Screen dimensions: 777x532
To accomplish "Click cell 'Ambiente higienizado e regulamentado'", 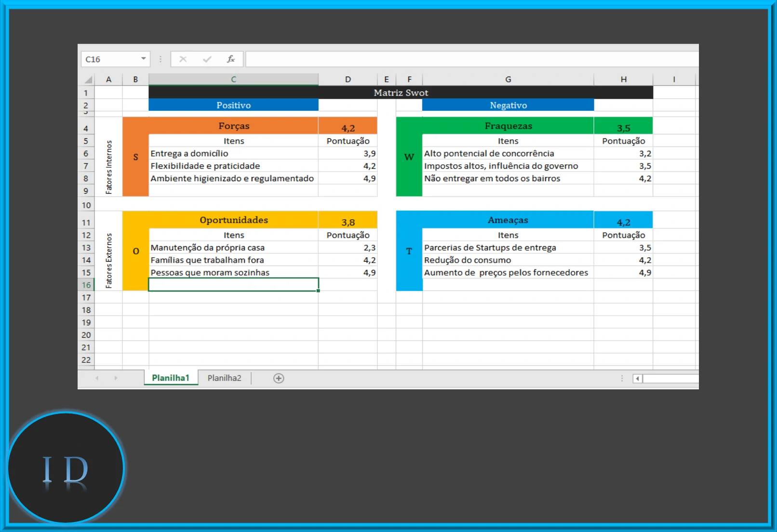I will pyautogui.click(x=233, y=178).
